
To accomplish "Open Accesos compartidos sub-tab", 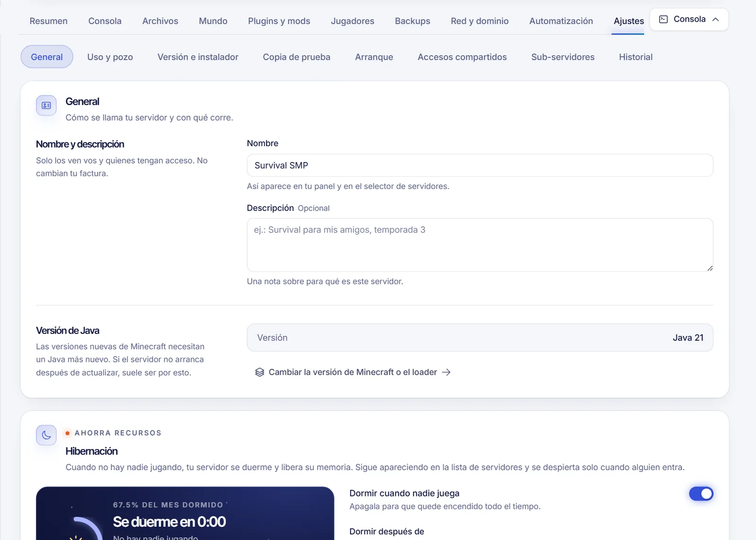I will [462, 57].
